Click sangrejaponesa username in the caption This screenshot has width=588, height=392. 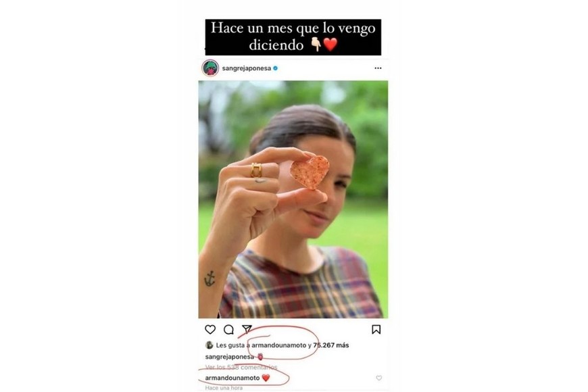[x=230, y=357]
